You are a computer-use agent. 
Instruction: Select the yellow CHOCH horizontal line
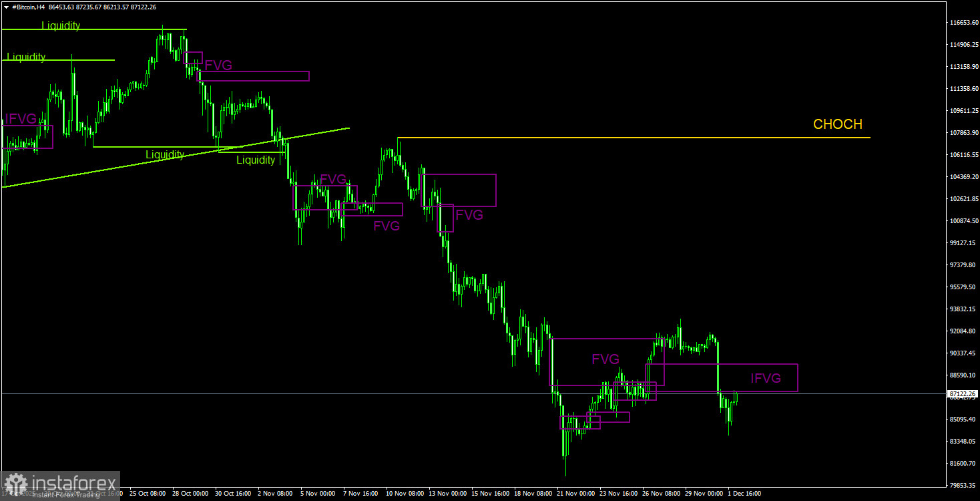[x=634, y=138]
